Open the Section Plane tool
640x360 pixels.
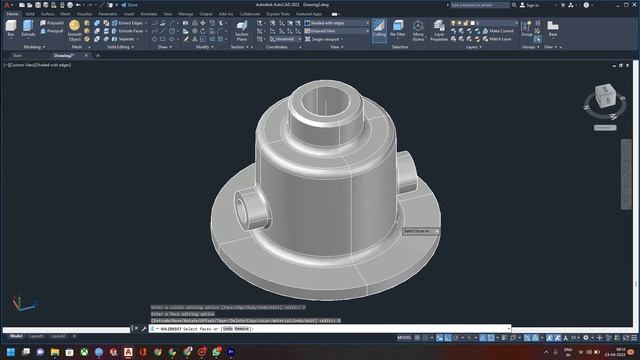(x=242, y=31)
